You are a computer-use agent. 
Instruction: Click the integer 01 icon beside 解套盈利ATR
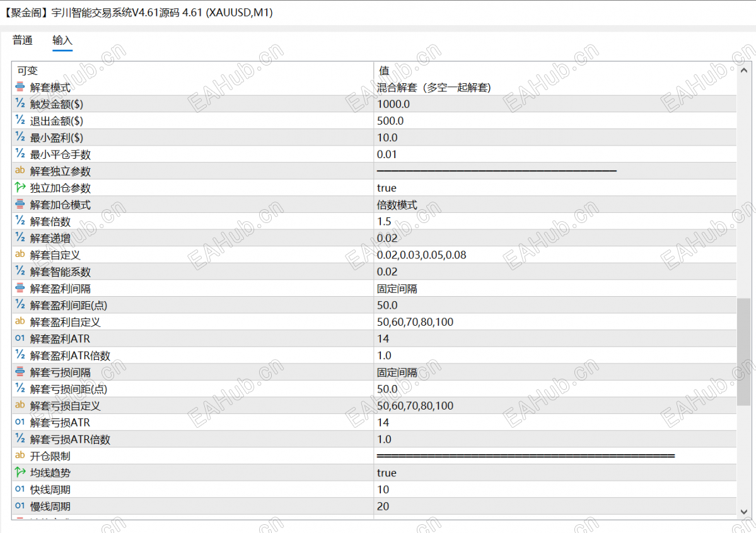[x=20, y=338]
